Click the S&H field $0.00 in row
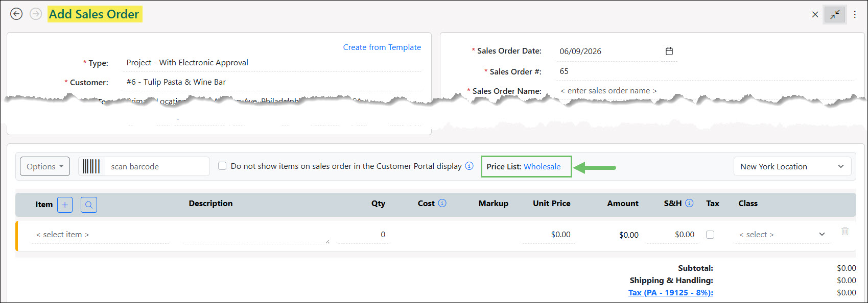 coord(672,235)
